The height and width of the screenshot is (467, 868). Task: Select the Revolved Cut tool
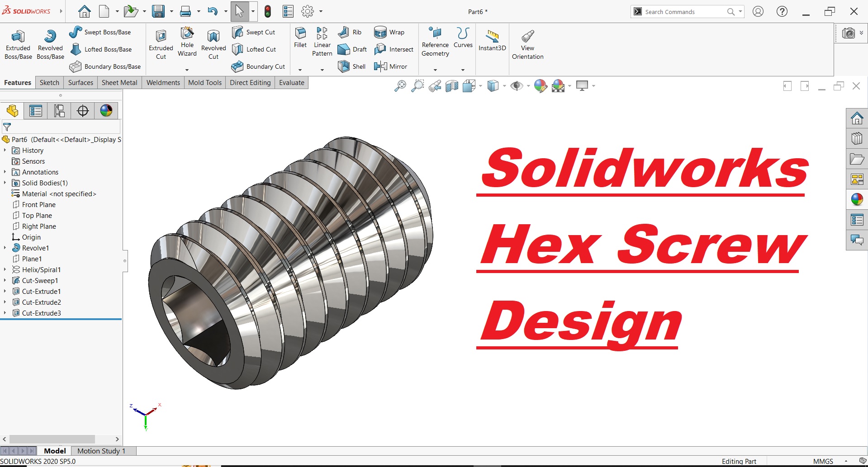213,44
